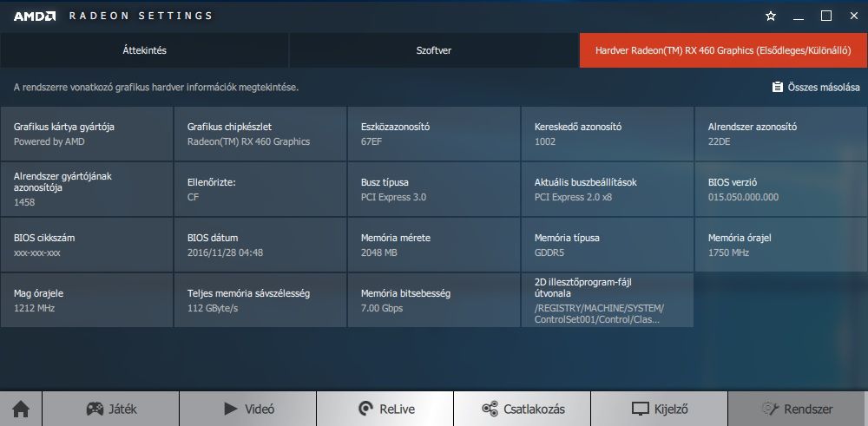Click the value GDDR5
Screen dimensions: 868x426
pos(549,252)
